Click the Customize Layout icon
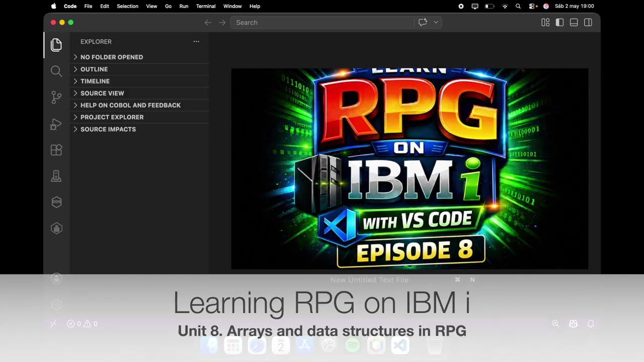 [545, 23]
